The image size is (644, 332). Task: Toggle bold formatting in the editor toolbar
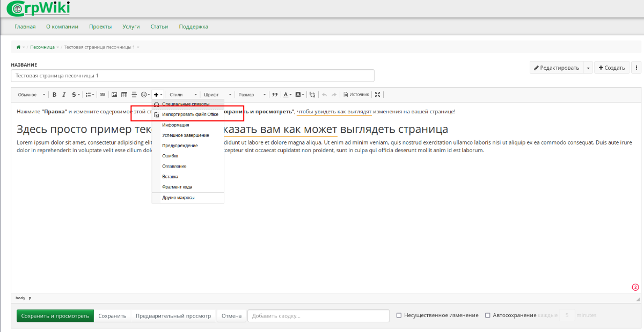(x=54, y=95)
